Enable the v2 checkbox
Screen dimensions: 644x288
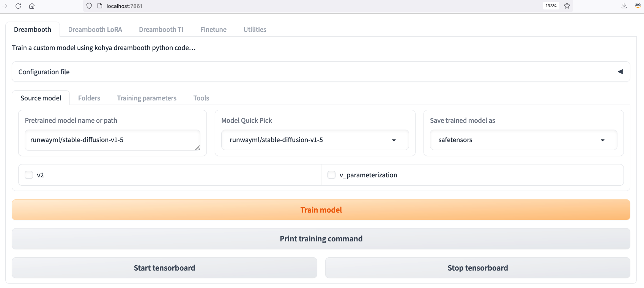[29, 175]
